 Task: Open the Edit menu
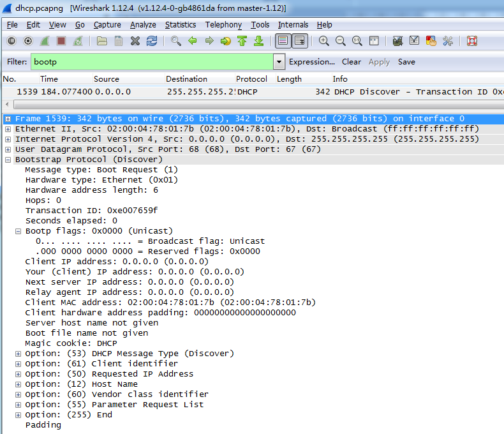(x=33, y=25)
